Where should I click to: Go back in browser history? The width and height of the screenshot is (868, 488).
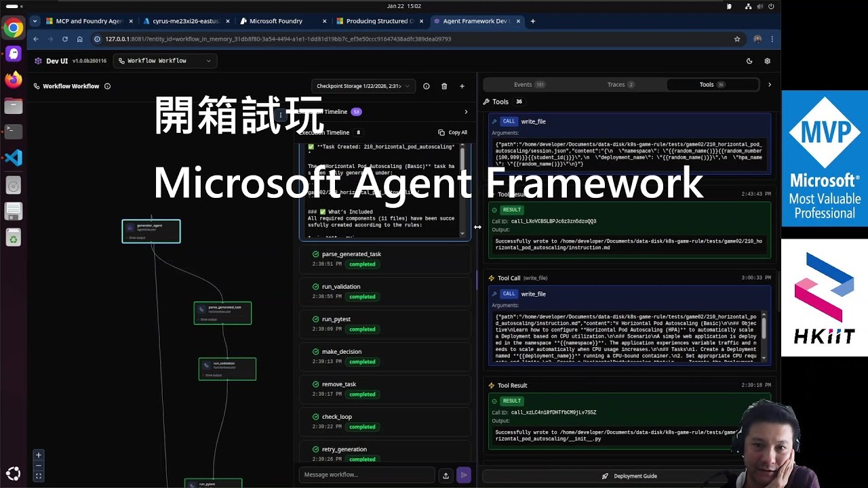(36, 39)
